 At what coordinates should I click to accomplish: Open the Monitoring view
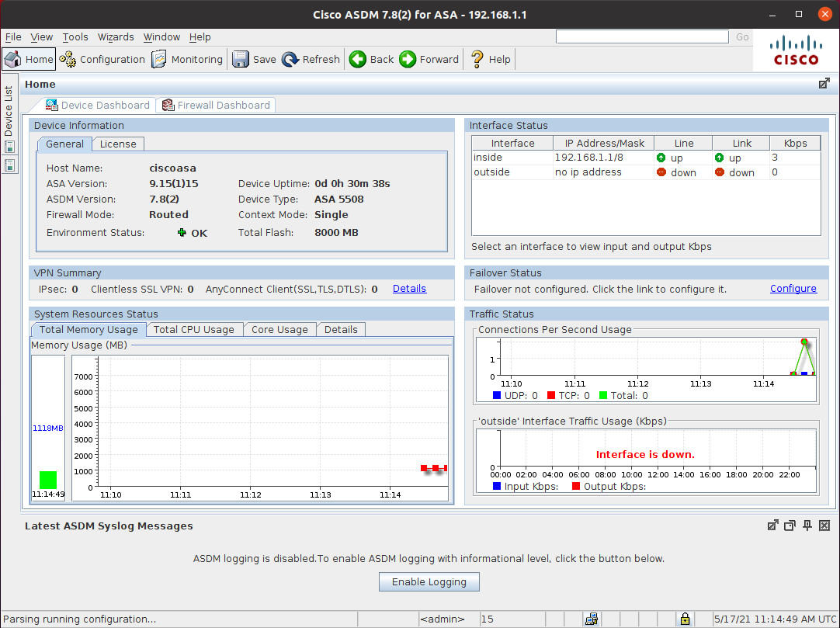[187, 60]
